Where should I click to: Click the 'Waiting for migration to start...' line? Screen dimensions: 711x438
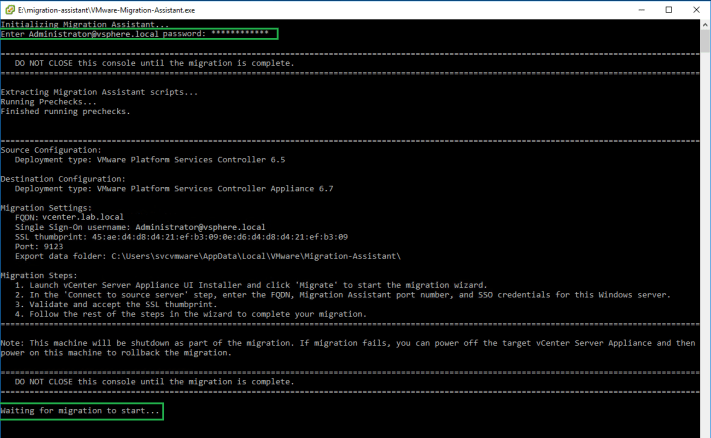click(79, 411)
